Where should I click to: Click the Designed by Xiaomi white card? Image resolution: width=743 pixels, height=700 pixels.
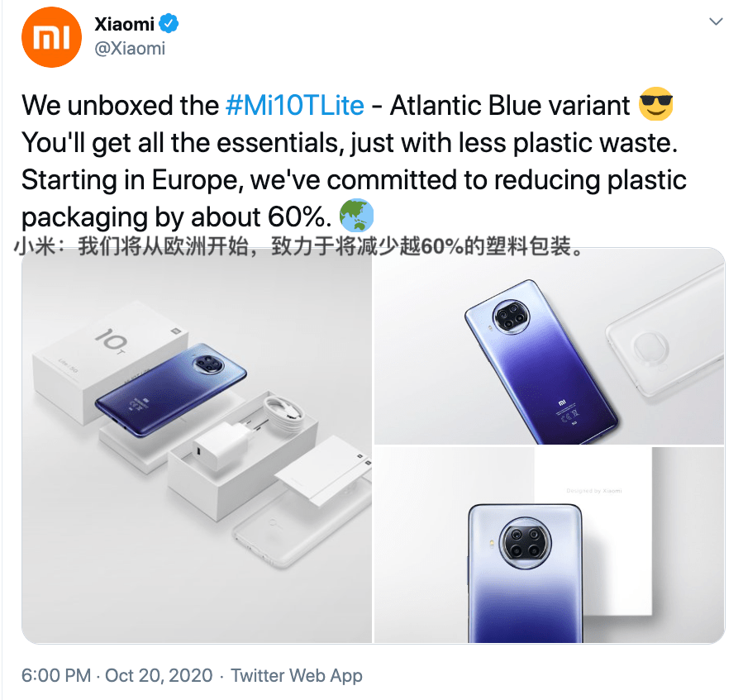pyautogui.click(x=593, y=531)
